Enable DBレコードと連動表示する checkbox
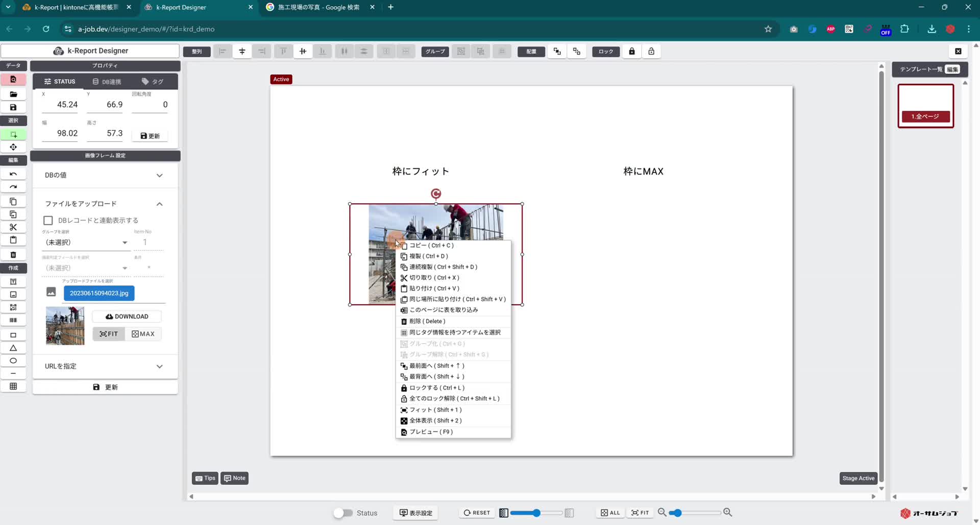 (x=48, y=220)
